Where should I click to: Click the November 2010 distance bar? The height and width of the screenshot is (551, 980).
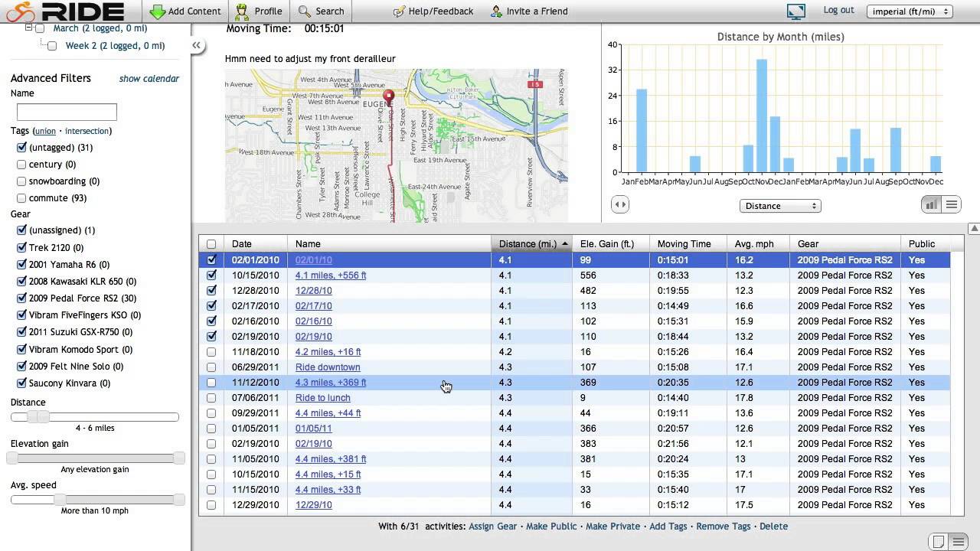point(762,116)
